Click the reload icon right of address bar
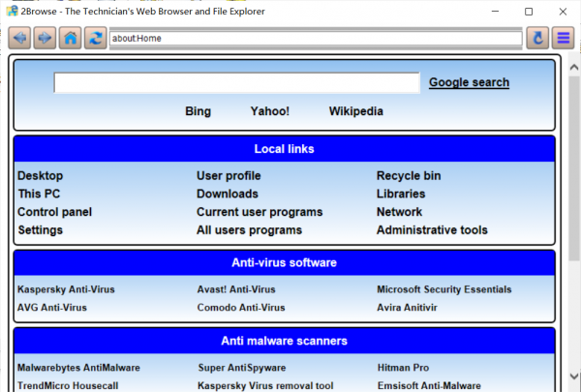Viewport: 581px width, 392px height. pos(539,38)
